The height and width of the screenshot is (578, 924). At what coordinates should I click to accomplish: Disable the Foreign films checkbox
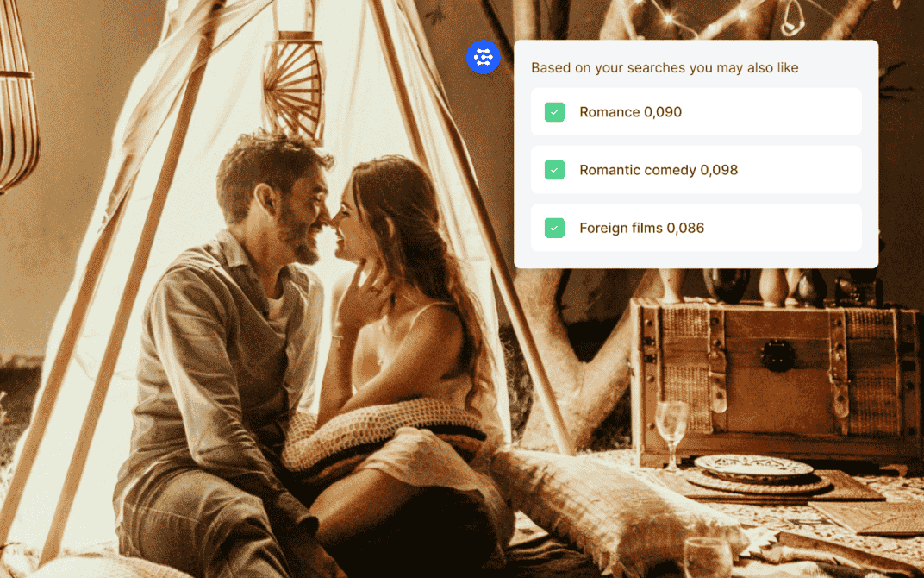click(554, 229)
